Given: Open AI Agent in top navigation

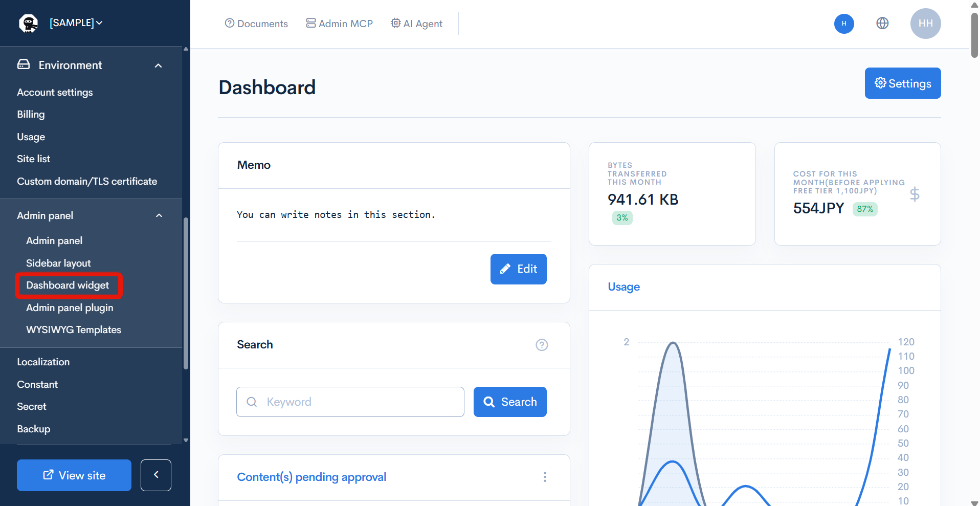Looking at the screenshot, I should (416, 24).
